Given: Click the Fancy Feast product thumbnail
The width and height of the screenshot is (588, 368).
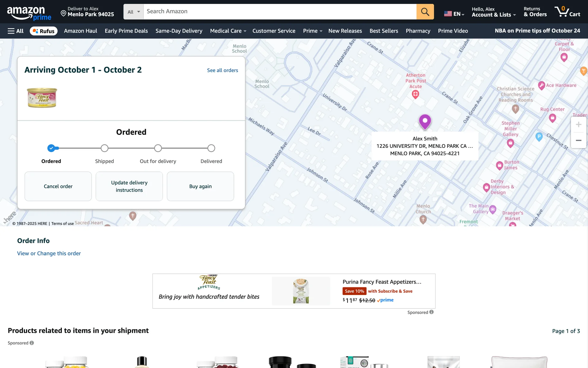Looking at the screenshot, I should click(42, 98).
